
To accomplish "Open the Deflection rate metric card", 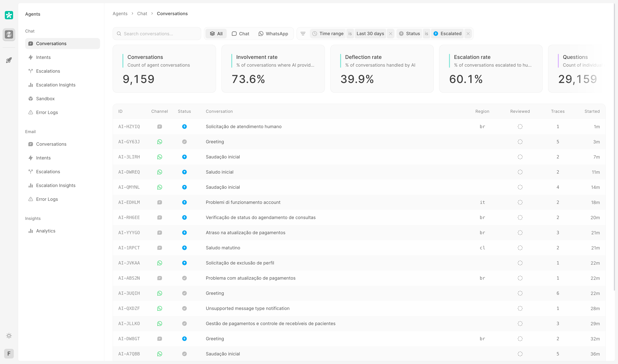I will click(x=382, y=69).
